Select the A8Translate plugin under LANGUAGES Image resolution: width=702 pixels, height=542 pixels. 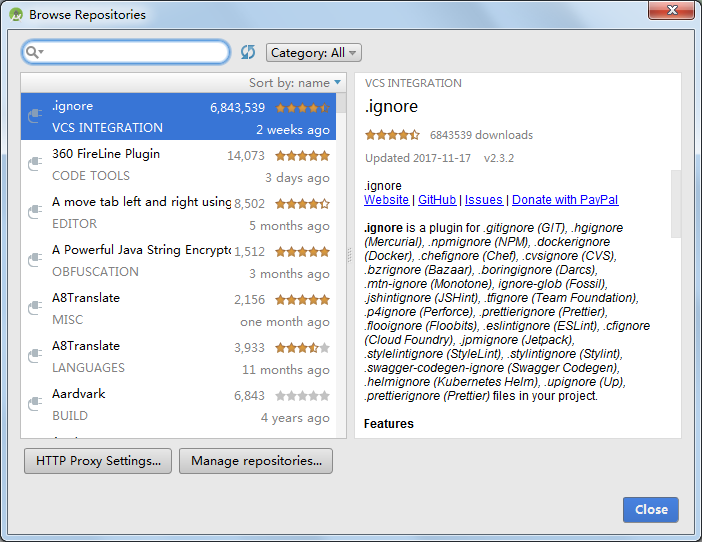178,356
